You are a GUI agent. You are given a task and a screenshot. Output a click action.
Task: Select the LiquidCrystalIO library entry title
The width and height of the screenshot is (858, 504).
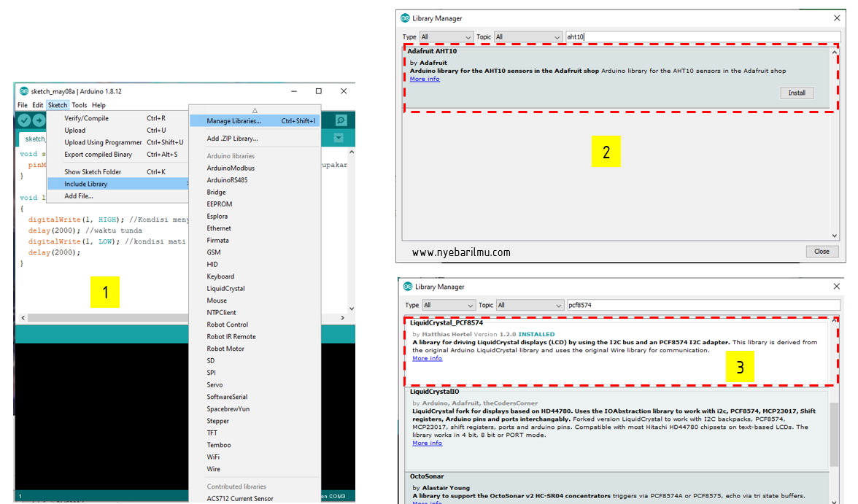(x=435, y=392)
